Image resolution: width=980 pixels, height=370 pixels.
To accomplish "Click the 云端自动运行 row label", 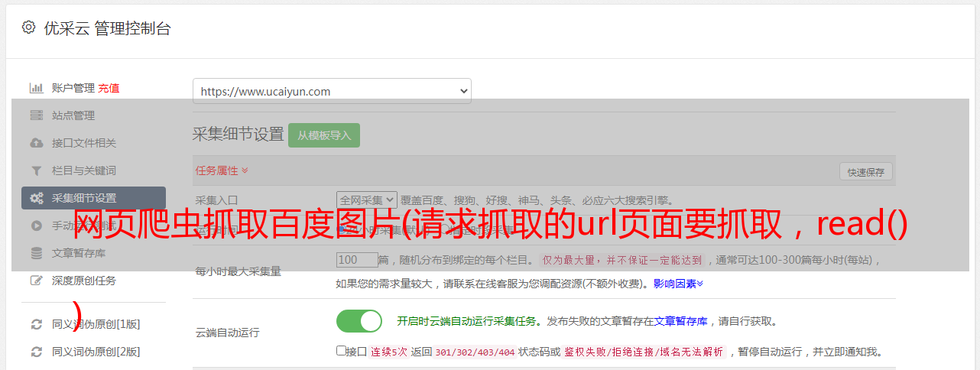I will pyautogui.click(x=228, y=333).
